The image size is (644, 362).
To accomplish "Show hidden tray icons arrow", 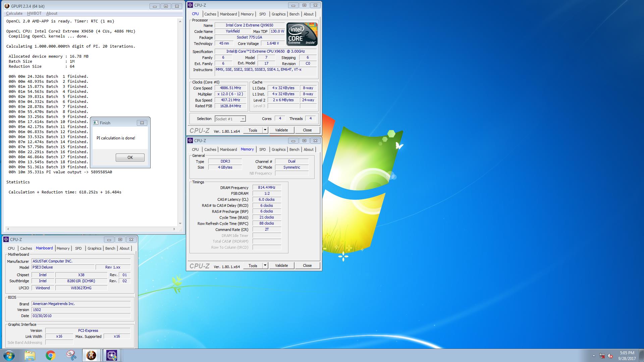I will coord(594,356).
